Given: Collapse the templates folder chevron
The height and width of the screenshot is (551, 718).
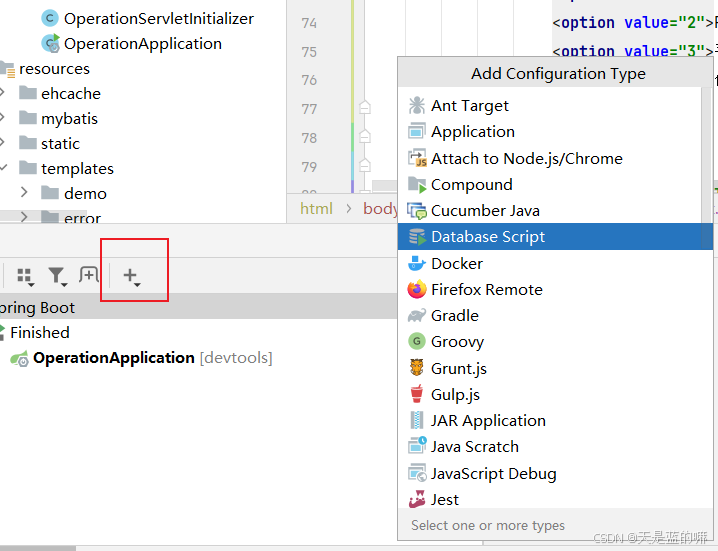Looking at the screenshot, I should tap(3, 168).
